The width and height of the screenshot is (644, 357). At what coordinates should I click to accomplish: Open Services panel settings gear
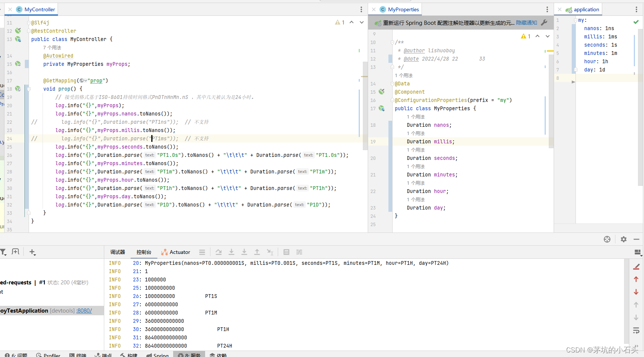624,239
